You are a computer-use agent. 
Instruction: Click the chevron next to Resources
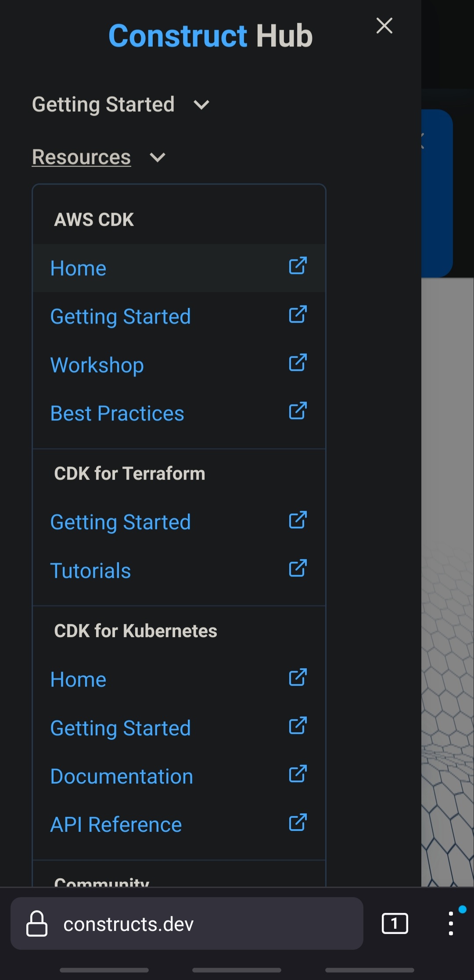point(158,157)
